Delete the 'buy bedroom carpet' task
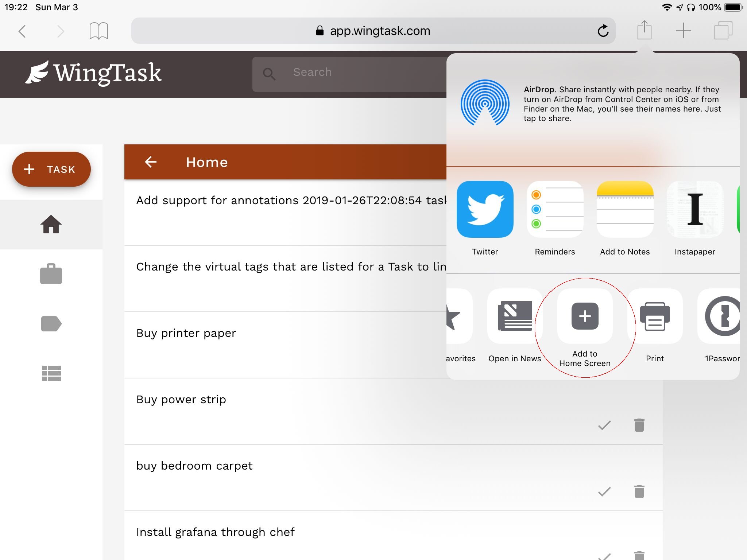 point(639,491)
